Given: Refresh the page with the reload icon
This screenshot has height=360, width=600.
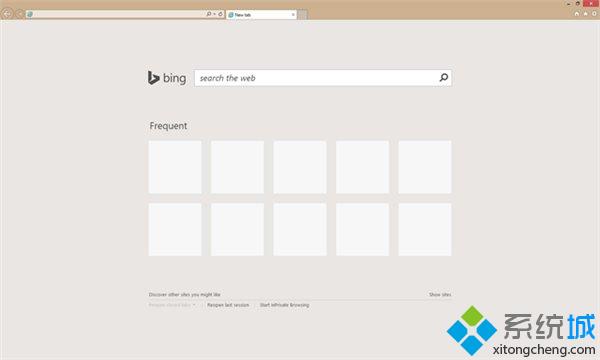Looking at the screenshot, I should point(220,14).
